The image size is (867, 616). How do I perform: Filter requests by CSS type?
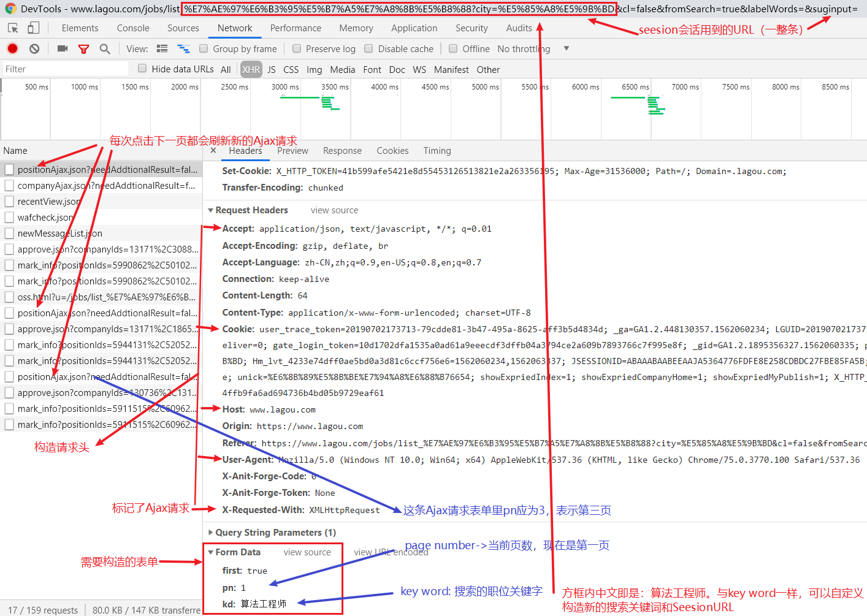coord(291,69)
